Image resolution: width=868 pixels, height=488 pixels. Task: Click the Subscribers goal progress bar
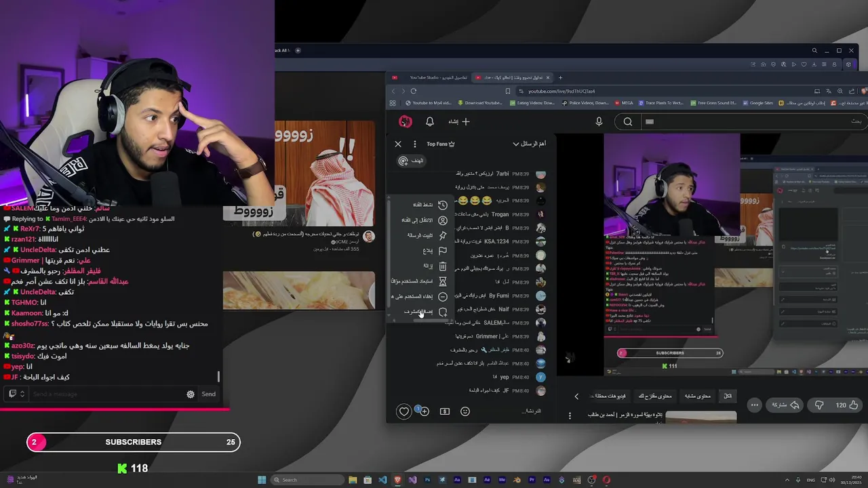point(134,442)
